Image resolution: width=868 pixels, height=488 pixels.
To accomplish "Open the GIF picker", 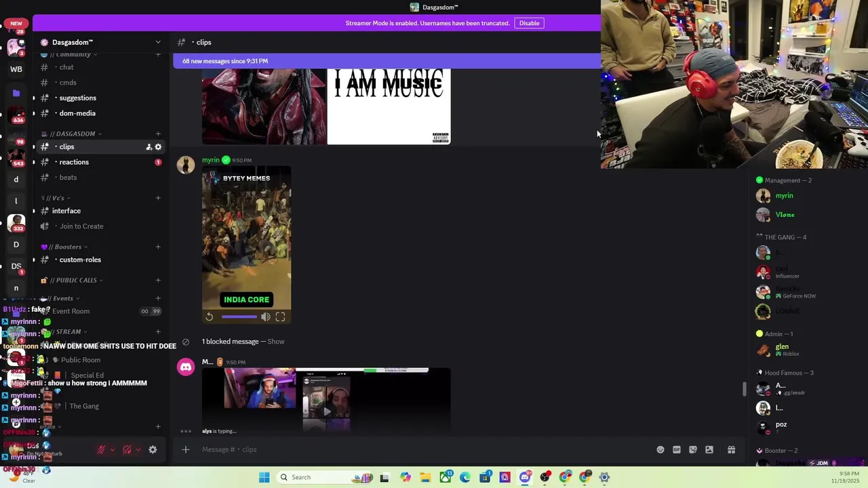I will click(677, 449).
